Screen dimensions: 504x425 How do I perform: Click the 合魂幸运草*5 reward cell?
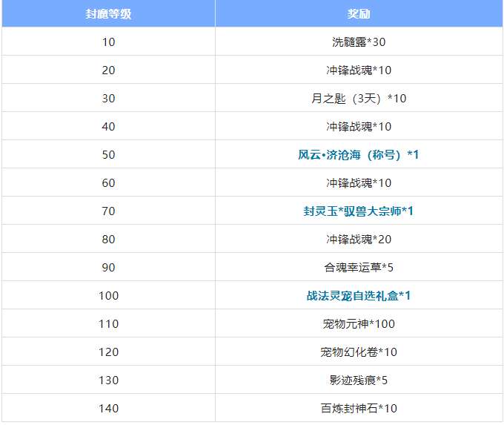pyautogui.click(x=359, y=267)
